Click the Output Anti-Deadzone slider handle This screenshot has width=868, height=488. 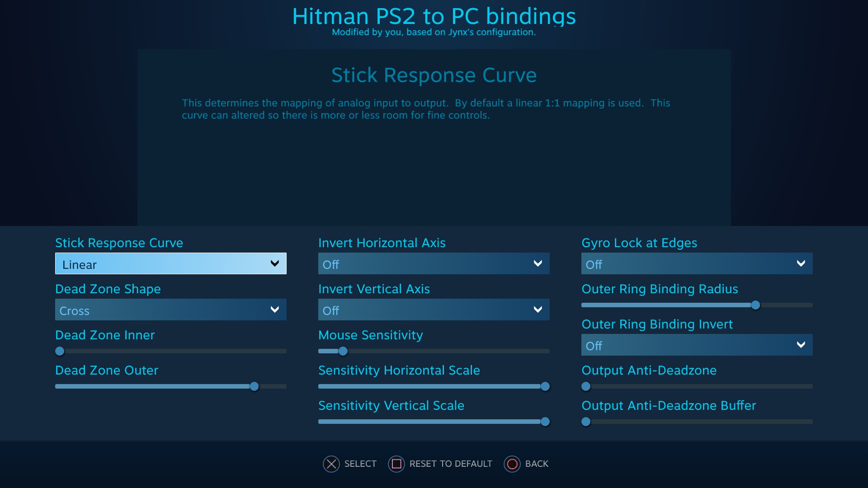pyautogui.click(x=586, y=386)
